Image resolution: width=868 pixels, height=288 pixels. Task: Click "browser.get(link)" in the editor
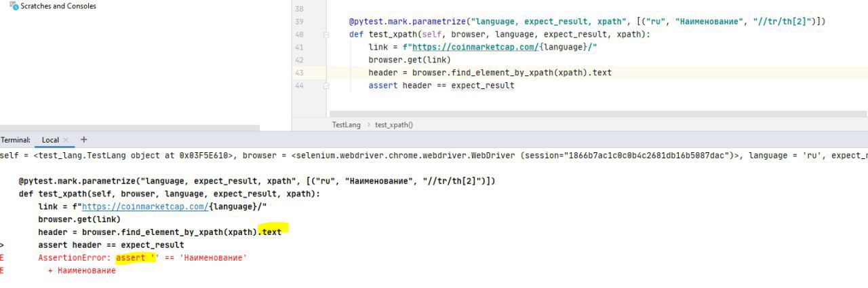point(410,60)
